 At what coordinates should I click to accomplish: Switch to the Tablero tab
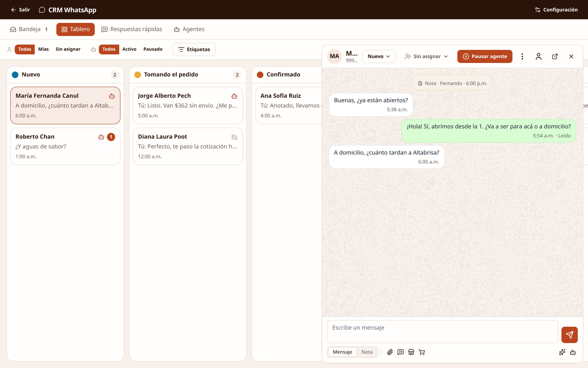[x=76, y=29]
